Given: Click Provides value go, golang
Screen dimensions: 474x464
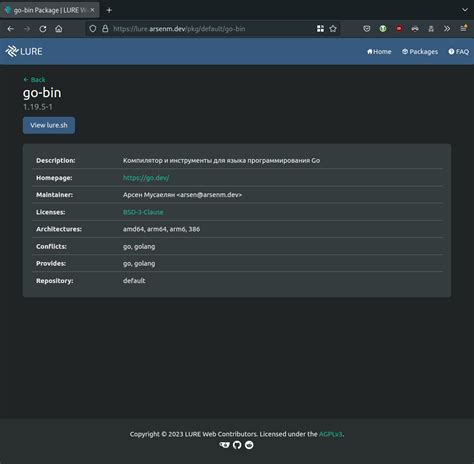Looking at the screenshot, I should click(139, 263).
